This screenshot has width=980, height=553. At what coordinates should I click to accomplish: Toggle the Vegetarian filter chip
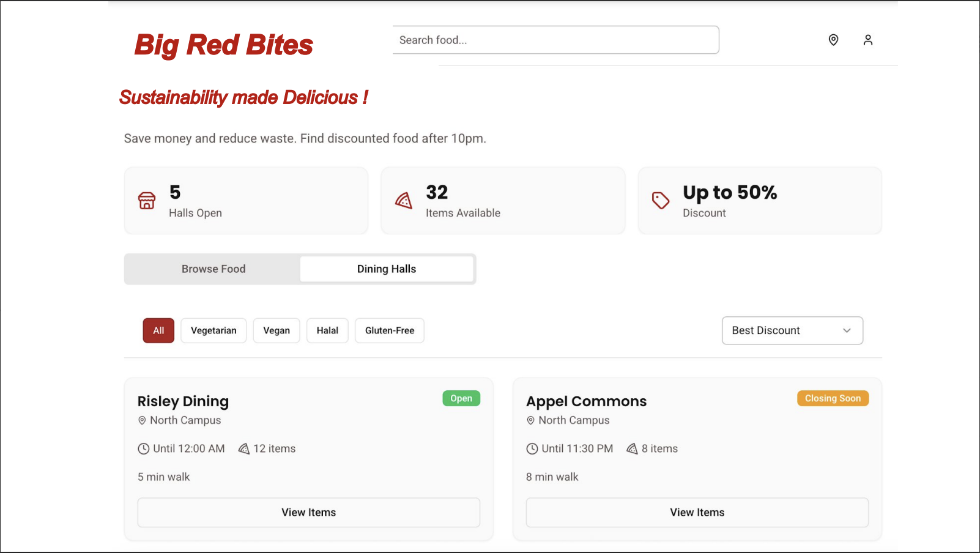click(213, 331)
